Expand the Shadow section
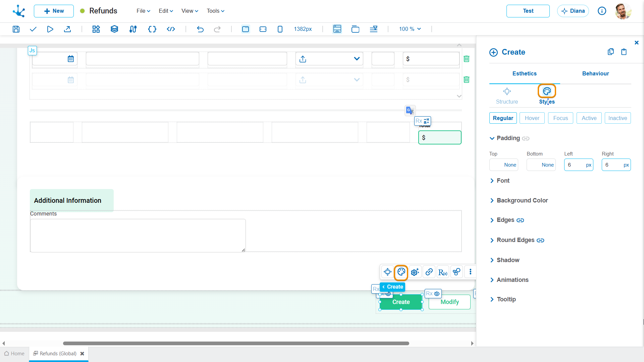This screenshot has height=362, width=644. point(505,260)
